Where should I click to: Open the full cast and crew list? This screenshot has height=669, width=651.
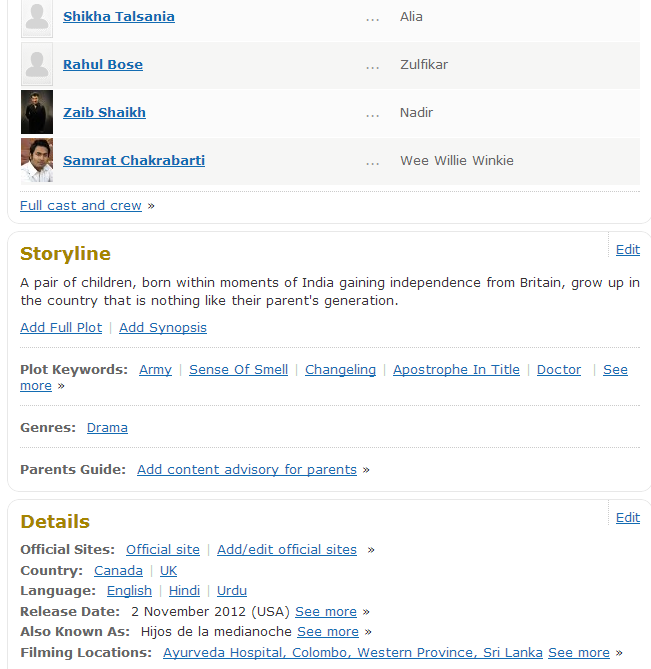[x=81, y=206]
